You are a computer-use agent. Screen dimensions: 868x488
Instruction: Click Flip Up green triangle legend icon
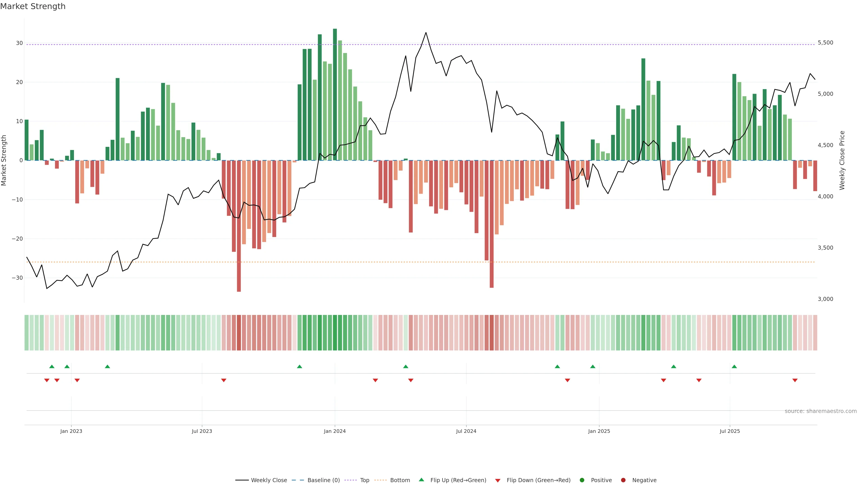[421, 480]
